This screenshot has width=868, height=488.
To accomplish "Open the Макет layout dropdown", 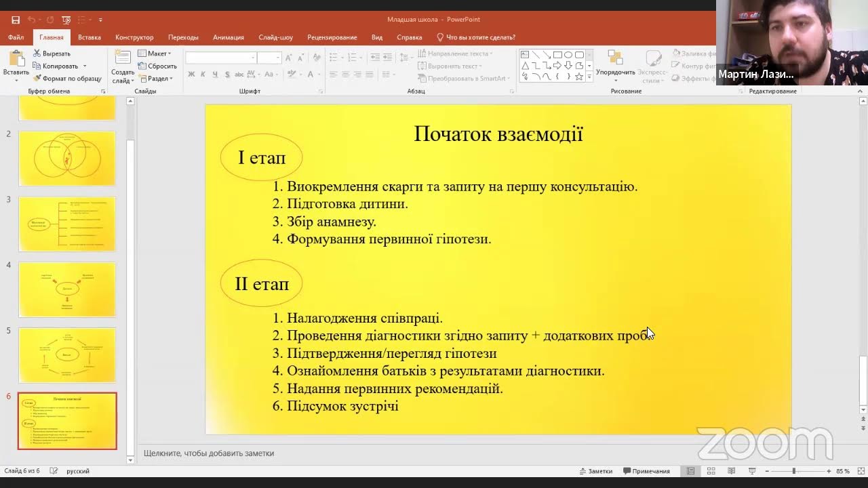I will tap(155, 54).
